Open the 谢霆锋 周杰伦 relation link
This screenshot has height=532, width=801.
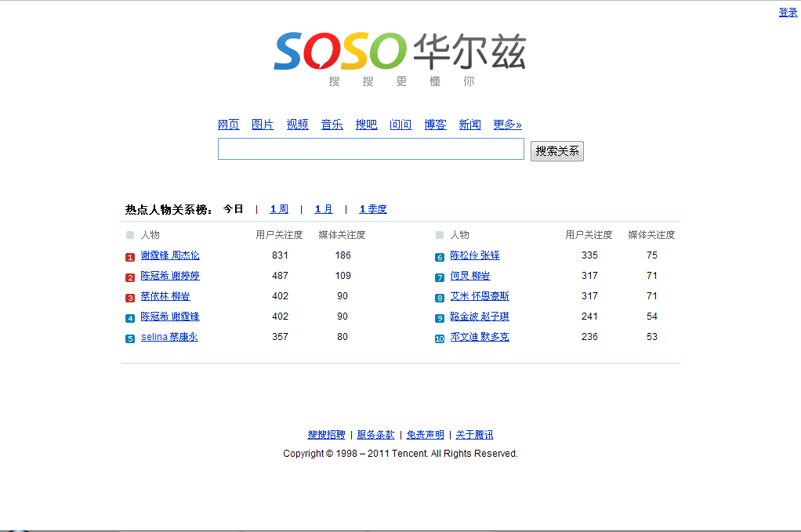pos(170,255)
